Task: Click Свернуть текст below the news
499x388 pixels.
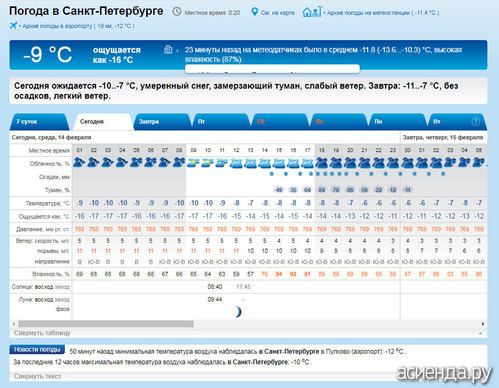Action: point(37,376)
